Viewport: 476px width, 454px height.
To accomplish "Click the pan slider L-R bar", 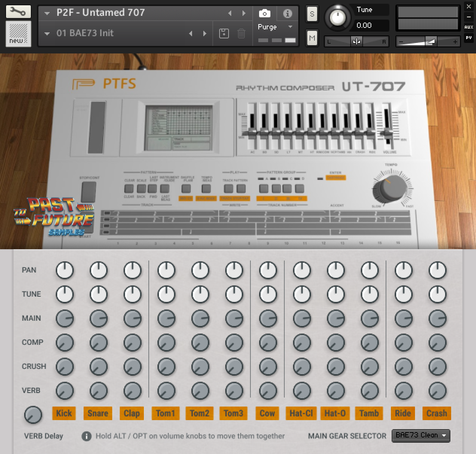I will (357, 41).
